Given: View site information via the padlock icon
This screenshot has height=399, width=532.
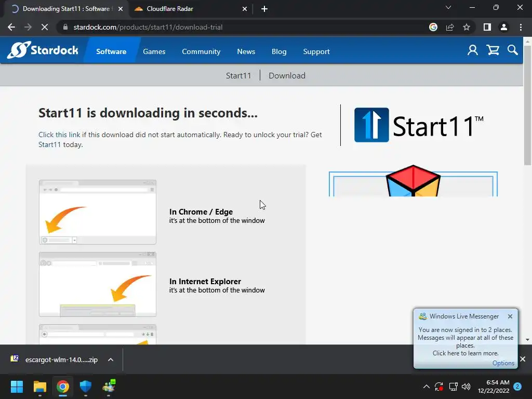Looking at the screenshot, I should click(x=65, y=27).
